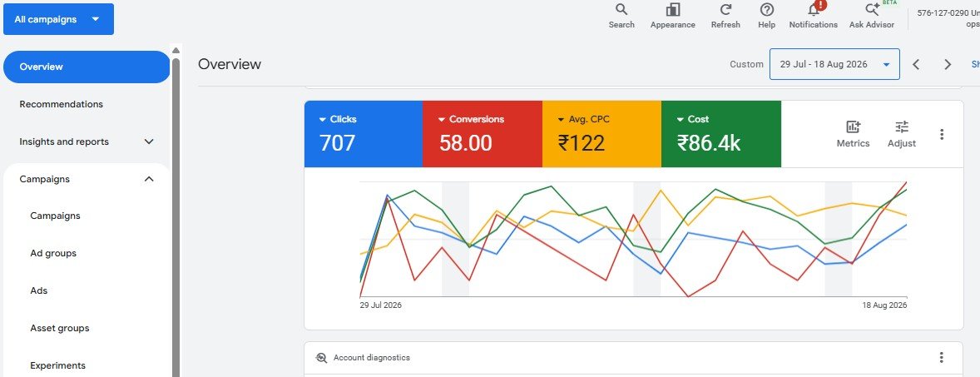Image resolution: width=980 pixels, height=377 pixels.
Task: Click the Custom date label
Action: [x=746, y=64]
